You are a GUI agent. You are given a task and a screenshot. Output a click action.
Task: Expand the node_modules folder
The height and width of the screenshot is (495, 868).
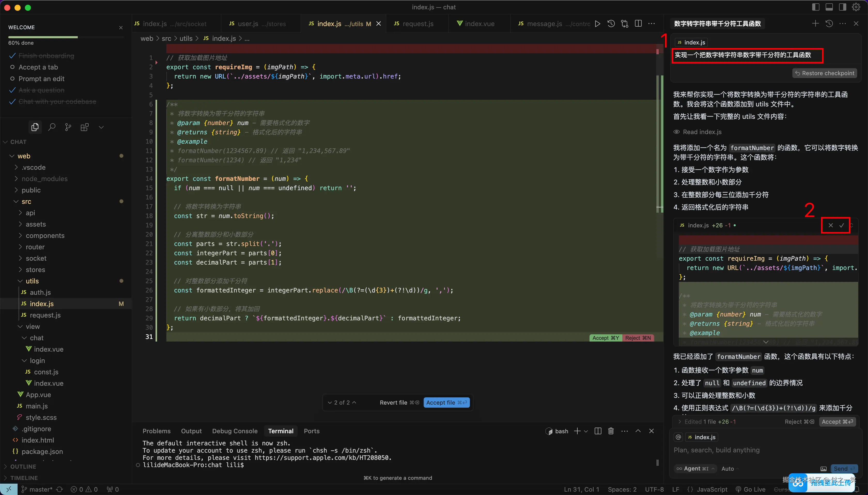tap(44, 179)
